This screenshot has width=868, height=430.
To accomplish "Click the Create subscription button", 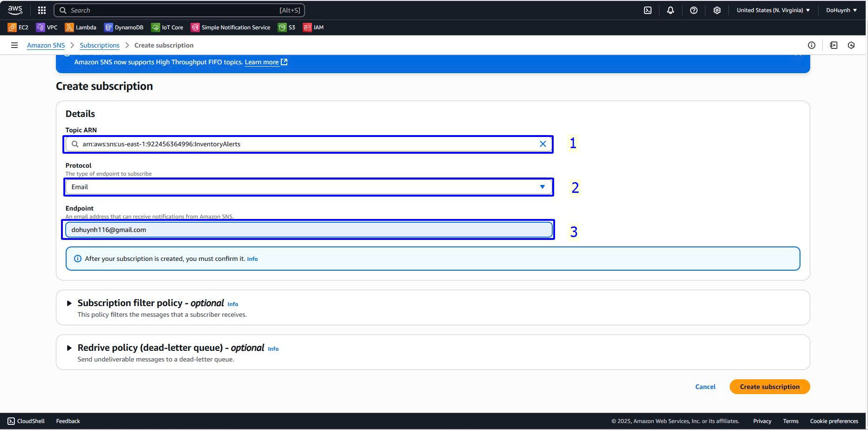I will (x=769, y=387).
